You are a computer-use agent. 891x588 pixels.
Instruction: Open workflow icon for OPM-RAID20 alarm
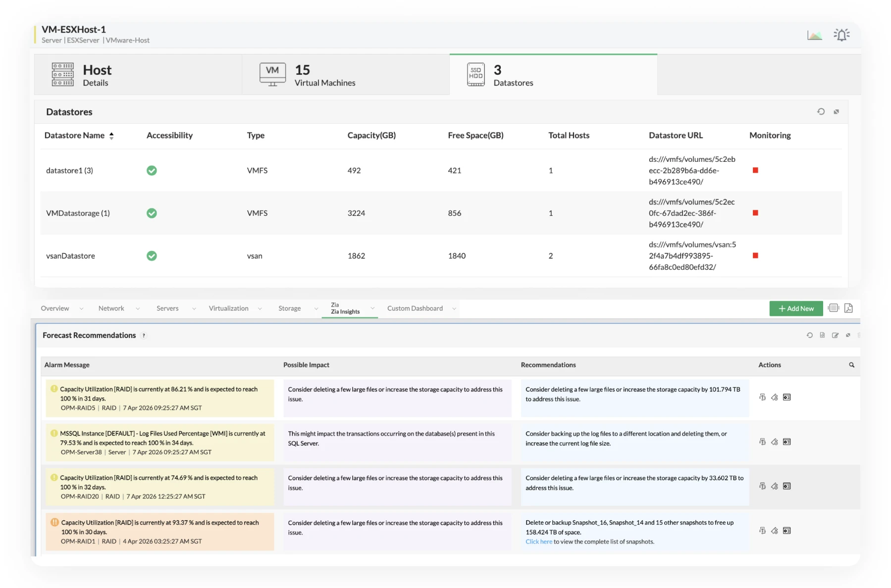click(x=762, y=486)
